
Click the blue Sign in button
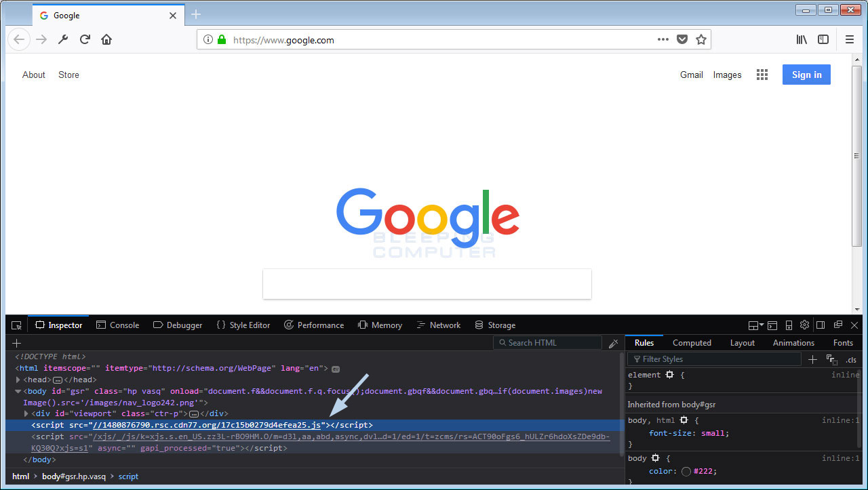coord(806,75)
